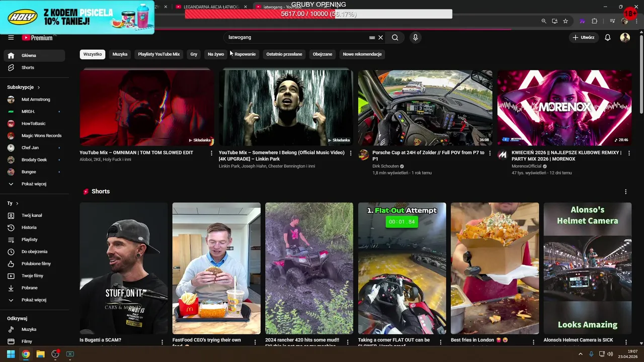Open MRGH. channel subscription

tap(34, 112)
